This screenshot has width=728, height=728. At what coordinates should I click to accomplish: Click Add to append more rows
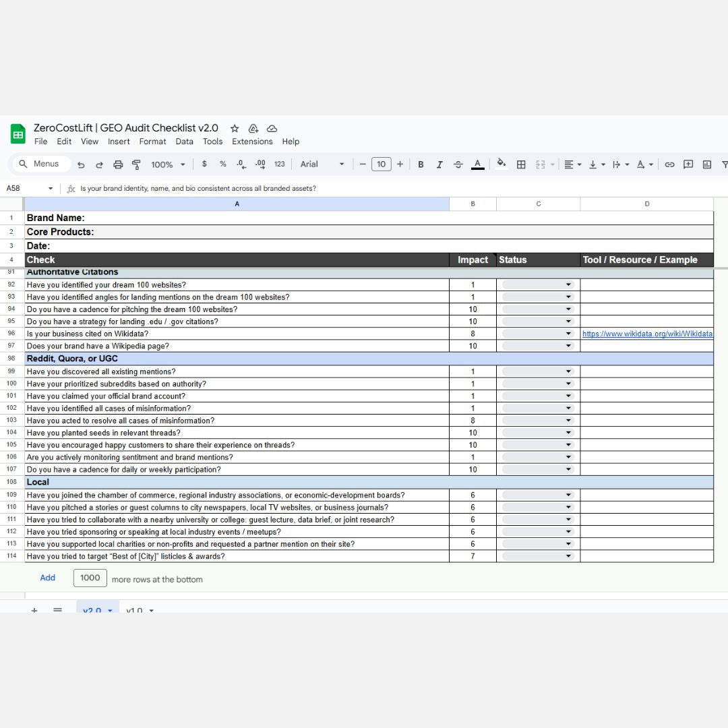pyautogui.click(x=47, y=578)
